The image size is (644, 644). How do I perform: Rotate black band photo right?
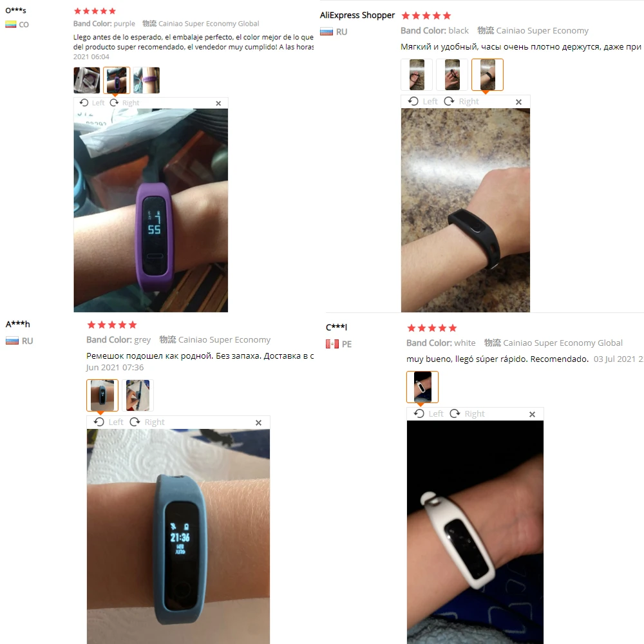[461, 102]
